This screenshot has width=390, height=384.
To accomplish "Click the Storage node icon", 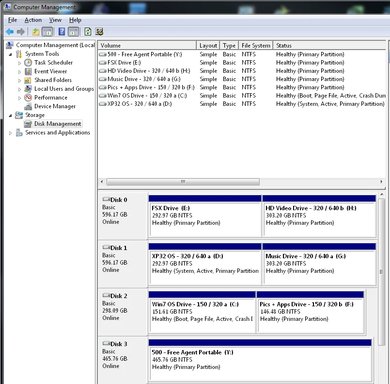I will [19, 115].
